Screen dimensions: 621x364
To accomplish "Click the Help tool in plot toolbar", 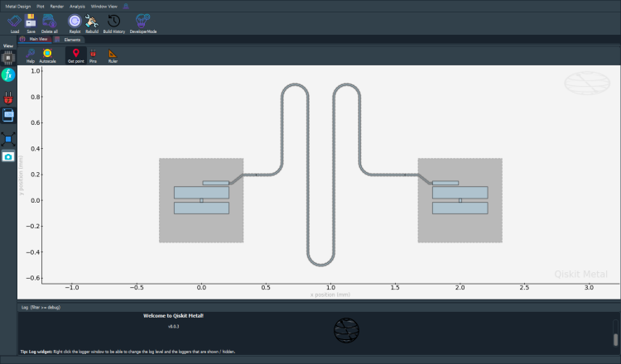I will point(31,55).
